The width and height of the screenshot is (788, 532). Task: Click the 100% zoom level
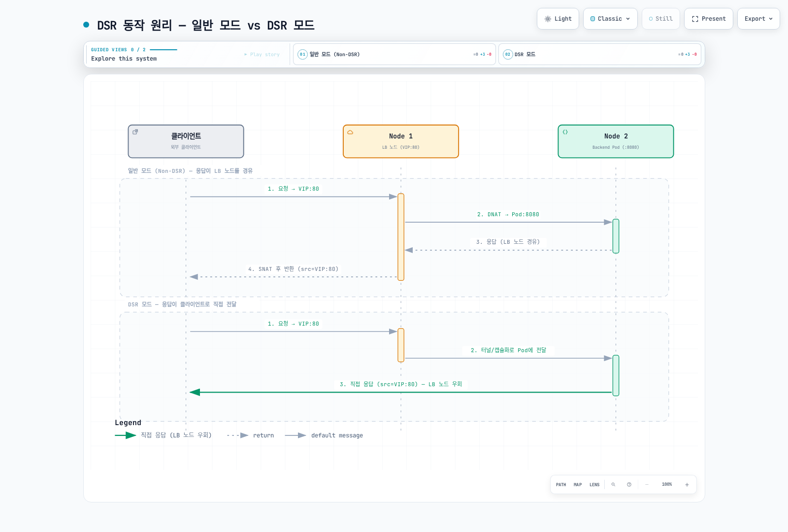point(667,485)
